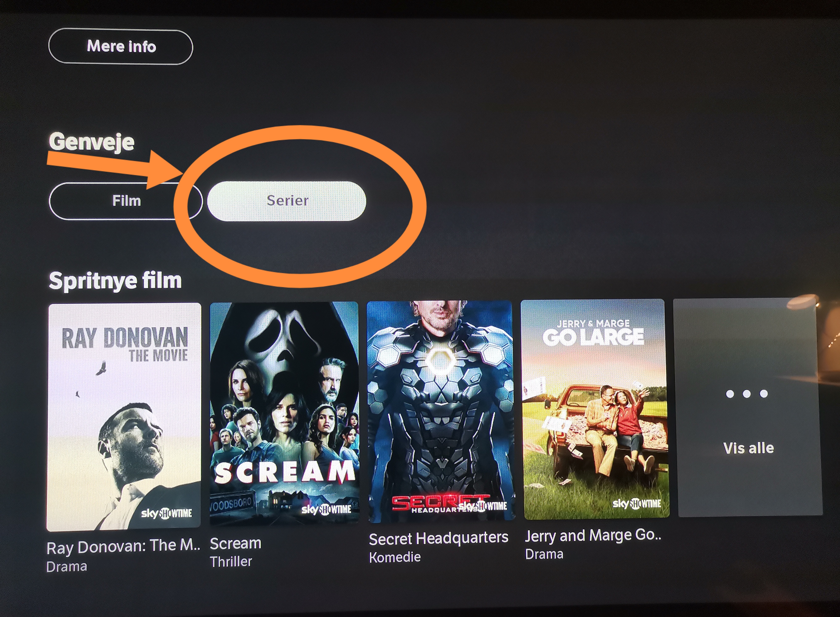Click Ray Donovan: The M.. title text

(x=123, y=546)
